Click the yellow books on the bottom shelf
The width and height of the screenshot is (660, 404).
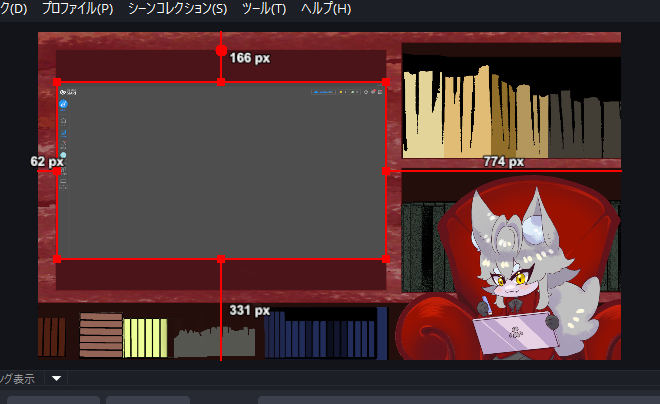145,337
